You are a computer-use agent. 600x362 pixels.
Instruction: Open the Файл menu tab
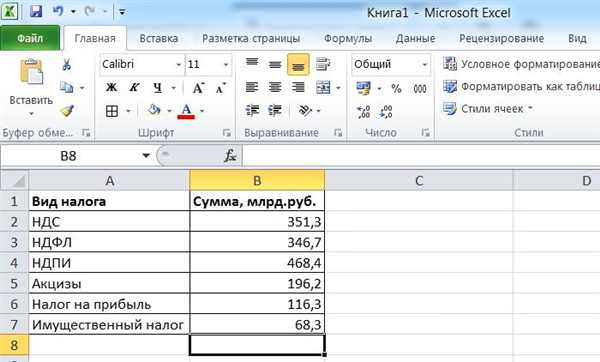(x=30, y=38)
